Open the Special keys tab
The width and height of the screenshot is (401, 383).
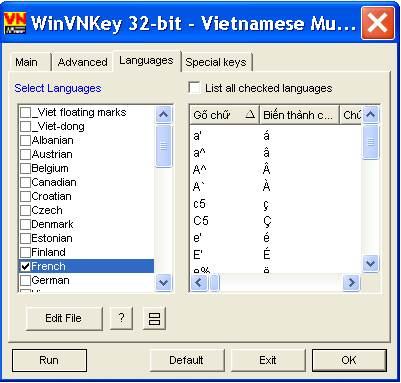point(216,62)
